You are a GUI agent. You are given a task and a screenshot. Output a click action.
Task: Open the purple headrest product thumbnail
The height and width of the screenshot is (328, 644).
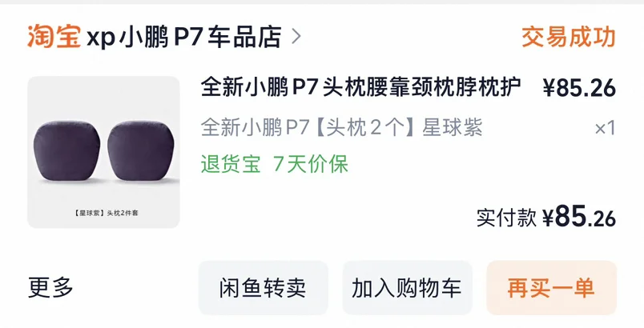click(103, 152)
